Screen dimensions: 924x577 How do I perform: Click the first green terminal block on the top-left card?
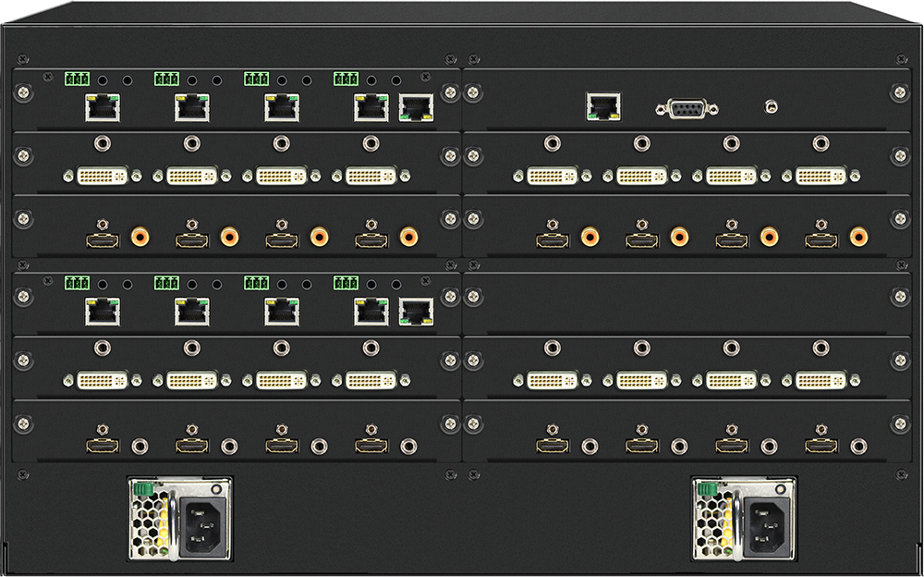point(78,79)
